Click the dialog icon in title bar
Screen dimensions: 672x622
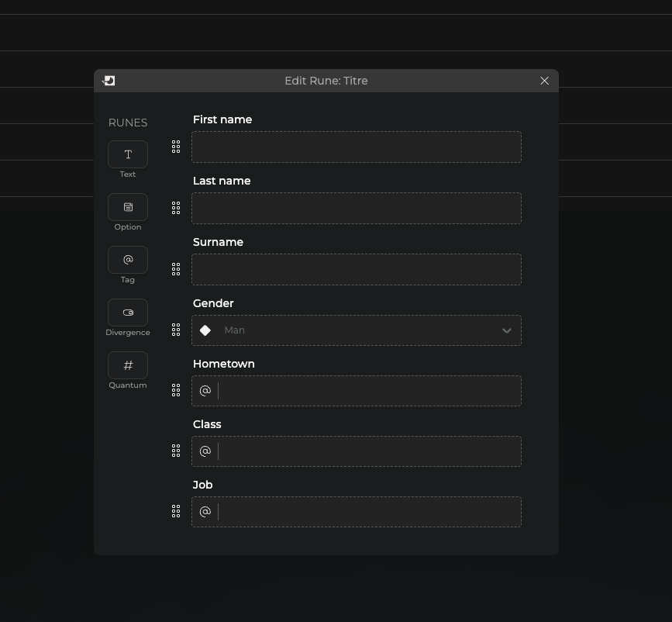(x=109, y=81)
